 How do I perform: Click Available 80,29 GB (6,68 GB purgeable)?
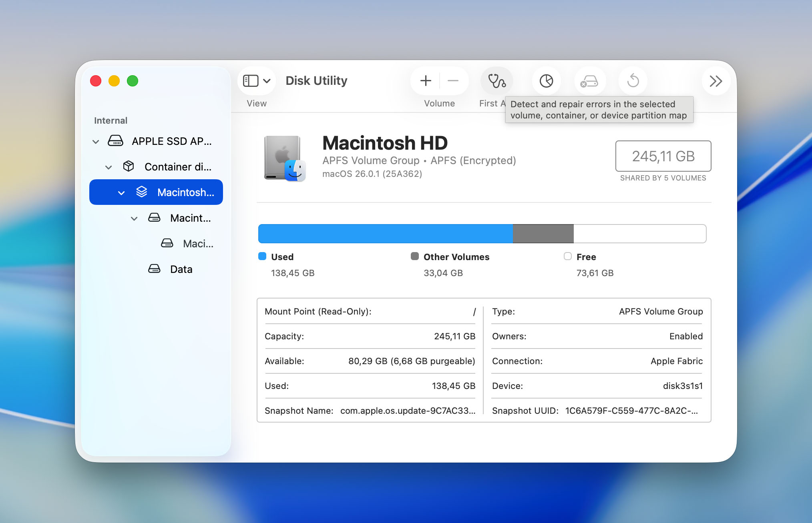click(412, 361)
